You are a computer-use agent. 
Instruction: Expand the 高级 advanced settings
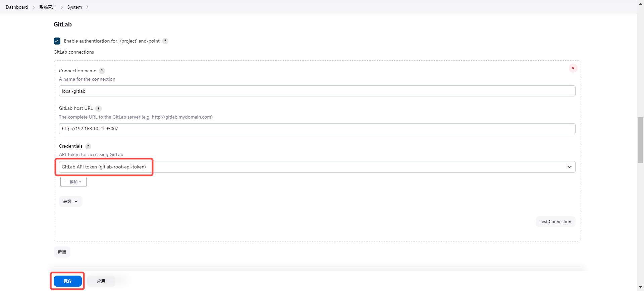point(70,202)
